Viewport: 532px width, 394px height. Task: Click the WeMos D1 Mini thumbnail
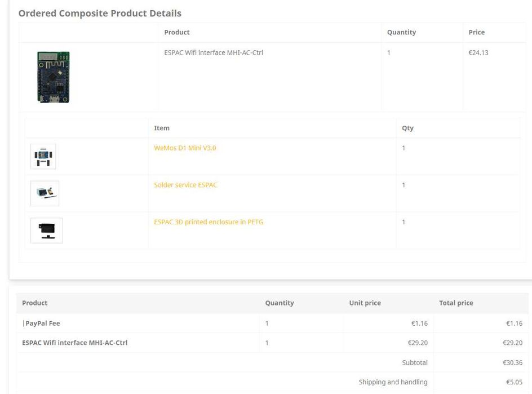coord(43,157)
